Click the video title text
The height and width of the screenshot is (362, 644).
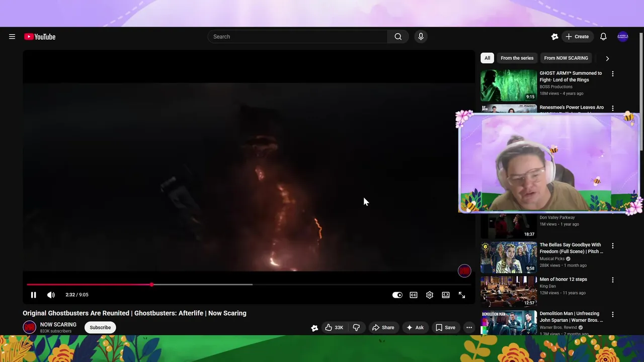click(134, 313)
